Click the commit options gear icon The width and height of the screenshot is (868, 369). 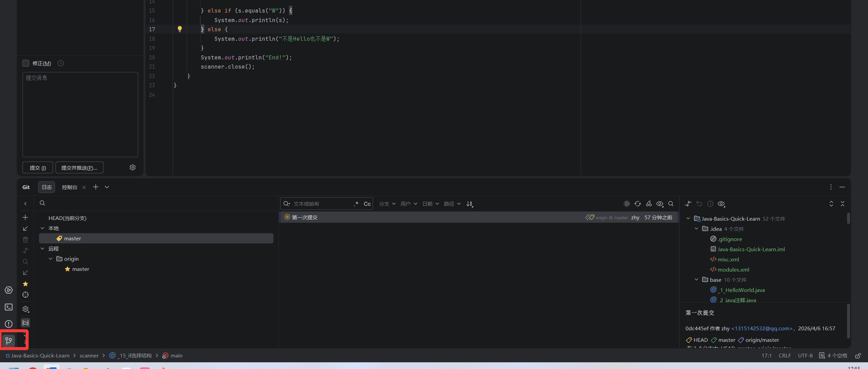pyautogui.click(x=133, y=167)
